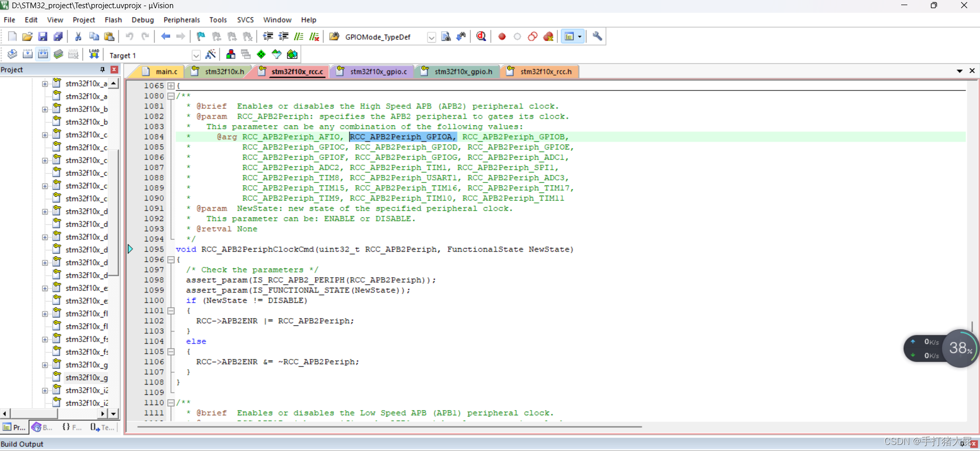
Task: Create a new file with the New toolbar icon
Action: pyautogui.click(x=12, y=36)
